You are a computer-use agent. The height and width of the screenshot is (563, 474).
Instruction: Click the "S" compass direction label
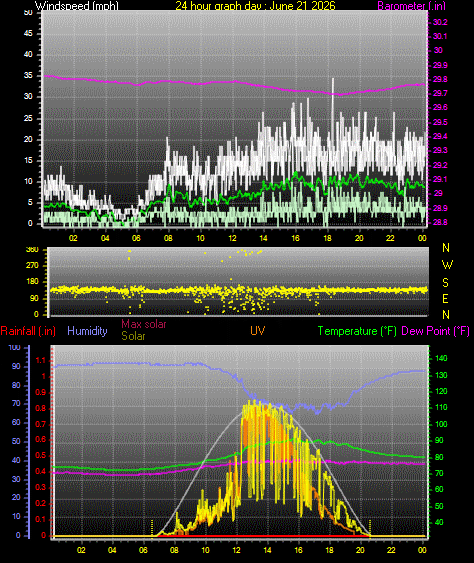click(445, 283)
